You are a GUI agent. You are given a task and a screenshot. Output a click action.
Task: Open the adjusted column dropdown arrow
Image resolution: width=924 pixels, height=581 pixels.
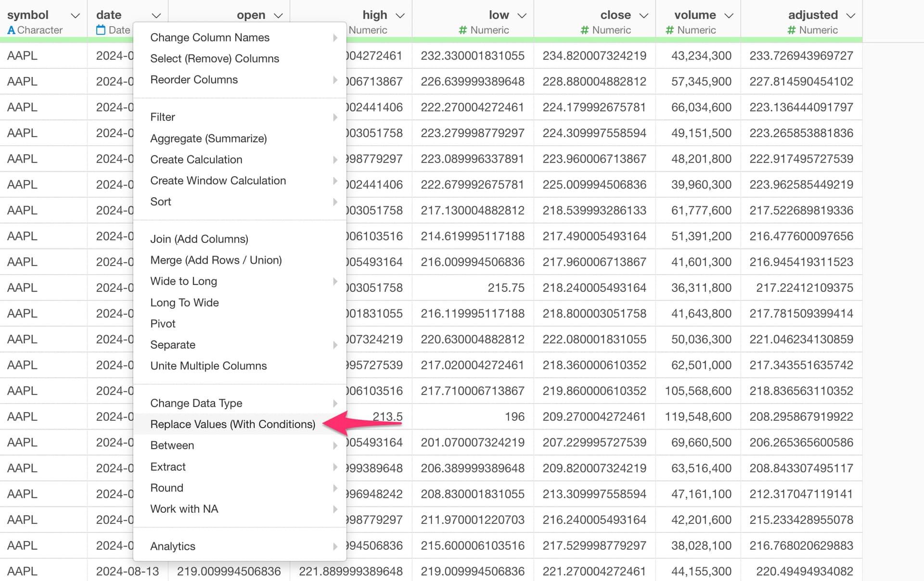click(850, 15)
